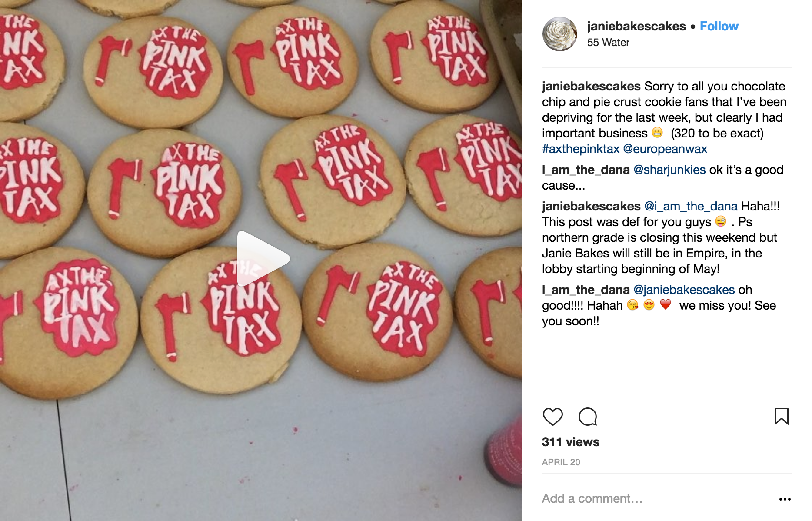Save post with the bookmark icon

[781, 416]
